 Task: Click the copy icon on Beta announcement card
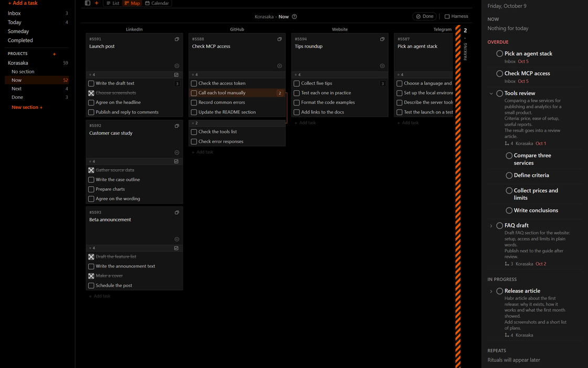pyautogui.click(x=176, y=212)
